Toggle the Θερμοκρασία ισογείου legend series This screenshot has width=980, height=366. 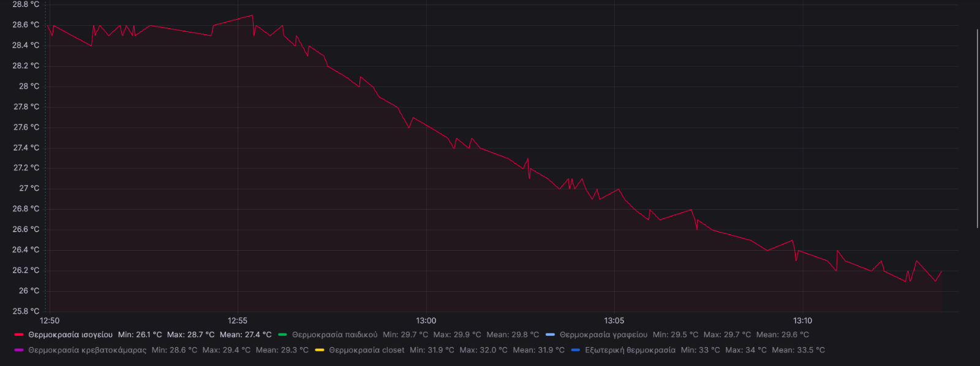click(70, 335)
